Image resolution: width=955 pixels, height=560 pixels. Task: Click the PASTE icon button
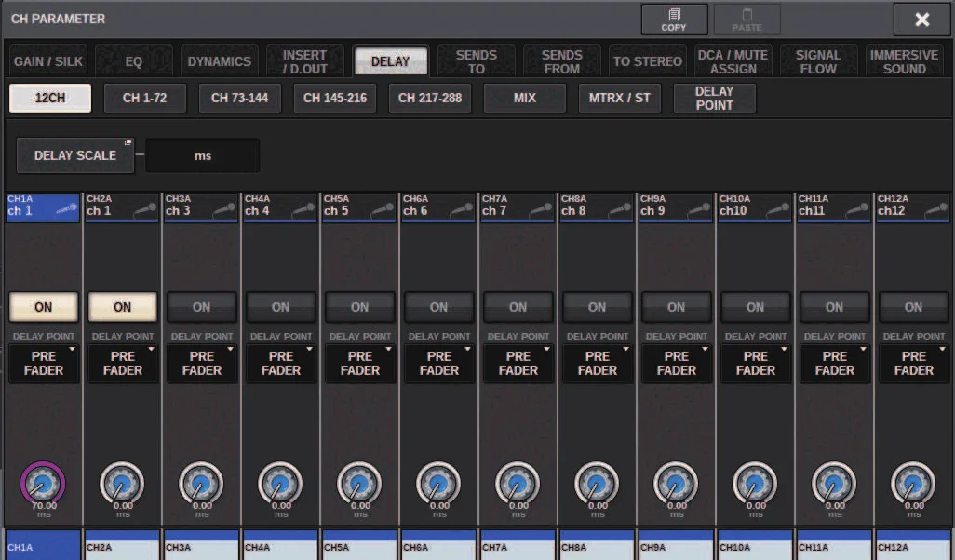tap(747, 20)
